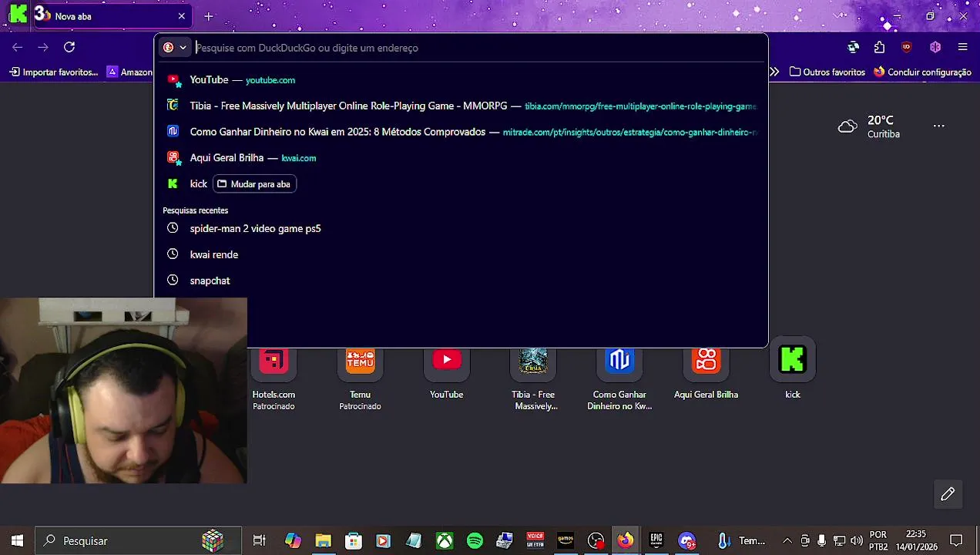980x555 pixels.
Task: Click the pencil customize new tab button
Action: pyautogui.click(x=948, y=494)
